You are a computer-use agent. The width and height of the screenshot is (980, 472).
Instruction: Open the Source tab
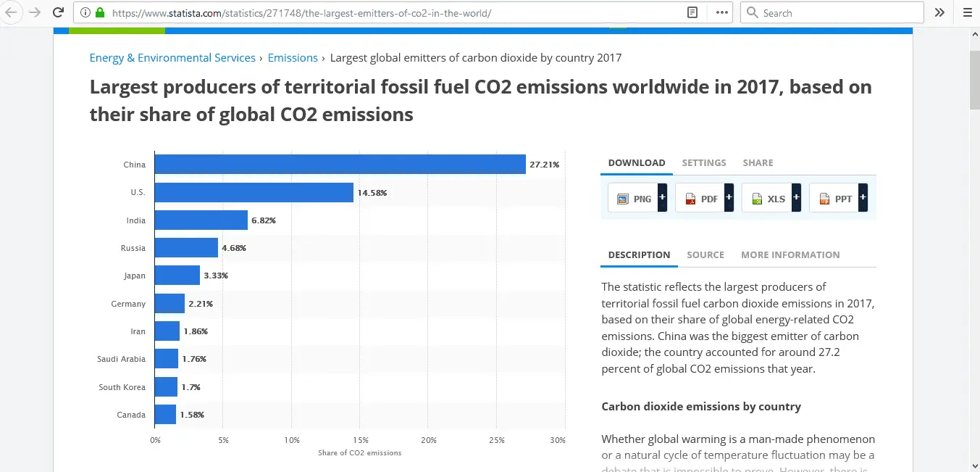coord(705,255)
